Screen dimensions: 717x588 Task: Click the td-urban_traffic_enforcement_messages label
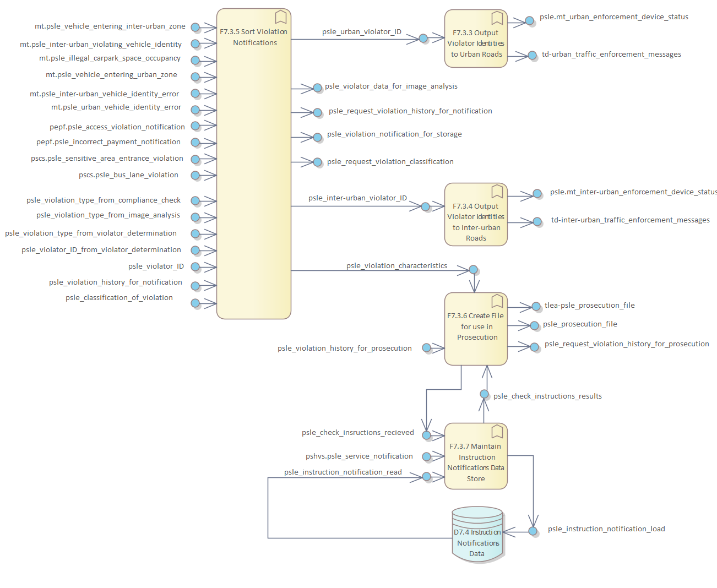[611, 55]
